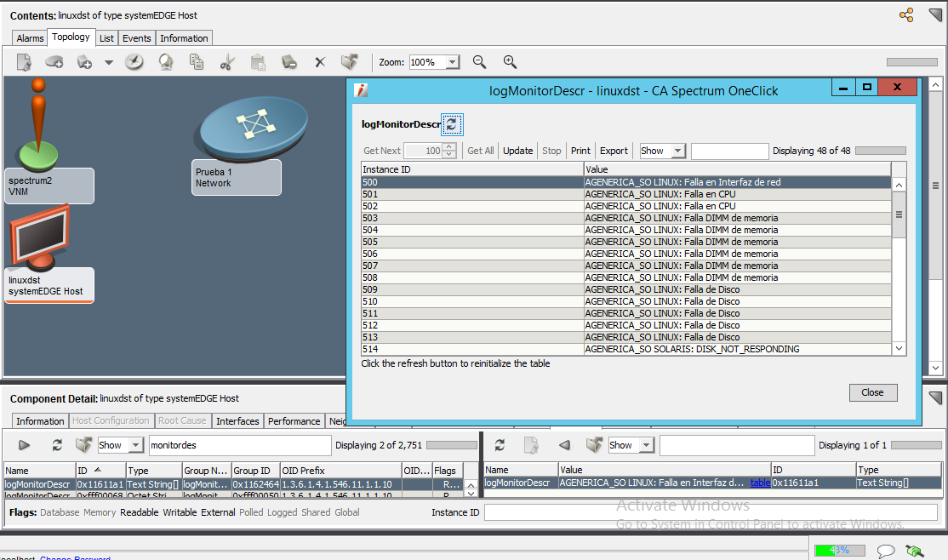Click the Print button in dialog
This screenshot has height=560, width=948.
580,151
